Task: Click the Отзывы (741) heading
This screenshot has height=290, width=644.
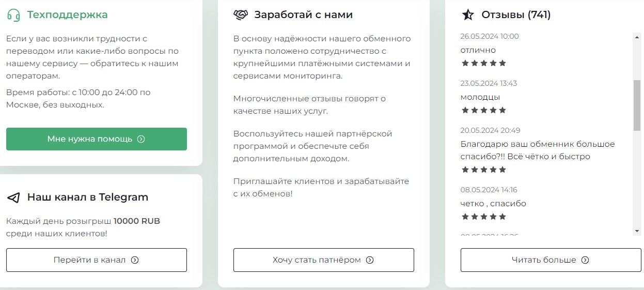Action: 516,15
